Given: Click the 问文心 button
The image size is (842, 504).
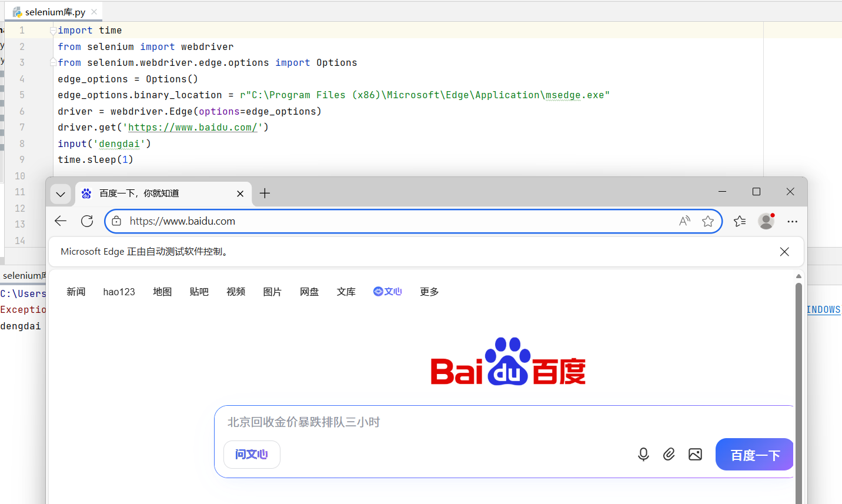Looking at the screenshot, I should coord(252,455).
